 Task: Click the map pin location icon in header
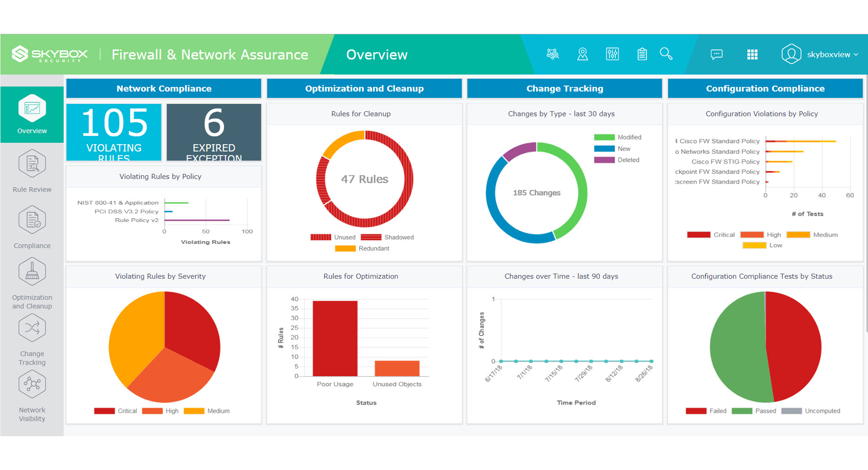[582, 54]
